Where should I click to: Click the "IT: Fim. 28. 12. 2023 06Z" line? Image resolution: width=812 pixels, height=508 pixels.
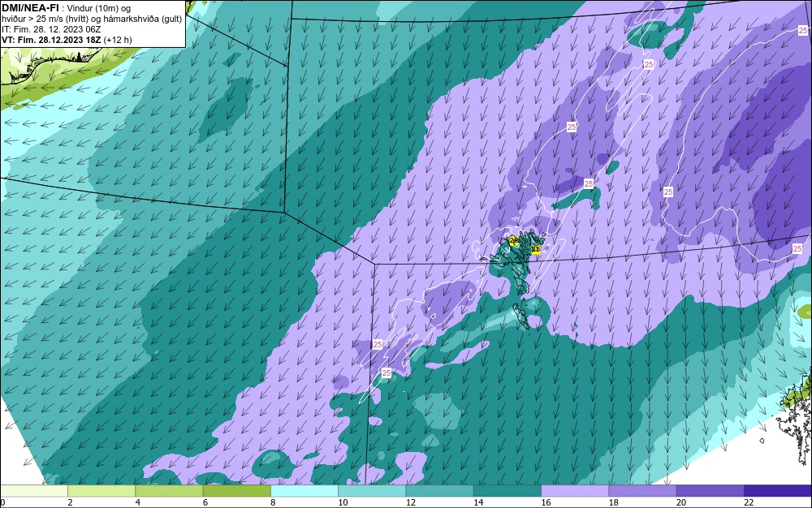(x=50, y=29)
